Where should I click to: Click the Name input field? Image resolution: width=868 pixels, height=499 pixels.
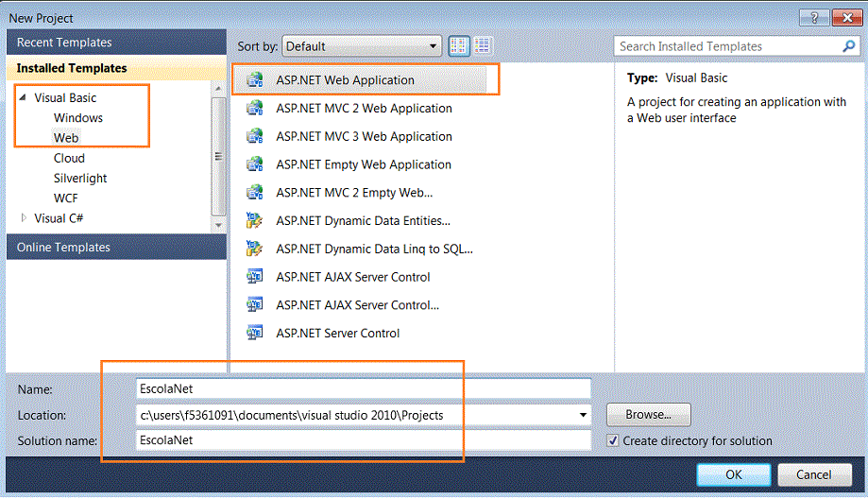(363, 388)
